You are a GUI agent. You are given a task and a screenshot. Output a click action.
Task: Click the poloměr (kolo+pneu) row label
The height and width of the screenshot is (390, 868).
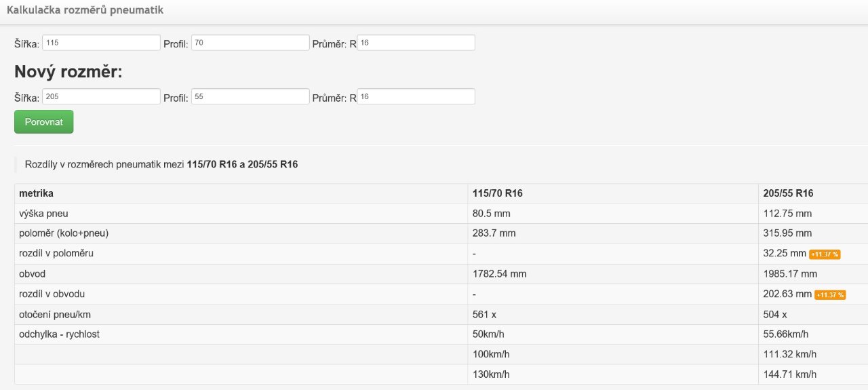(64, 233)
